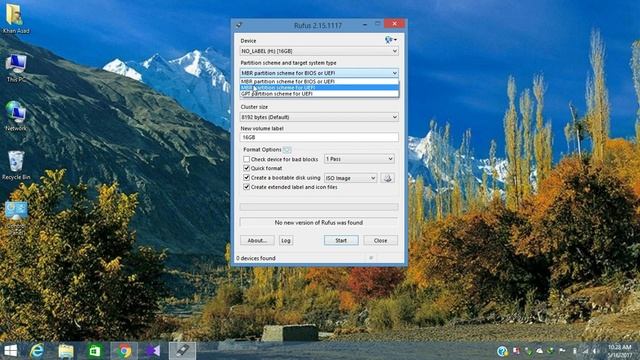Toggle Create extended label and icon files

(246, 187)
